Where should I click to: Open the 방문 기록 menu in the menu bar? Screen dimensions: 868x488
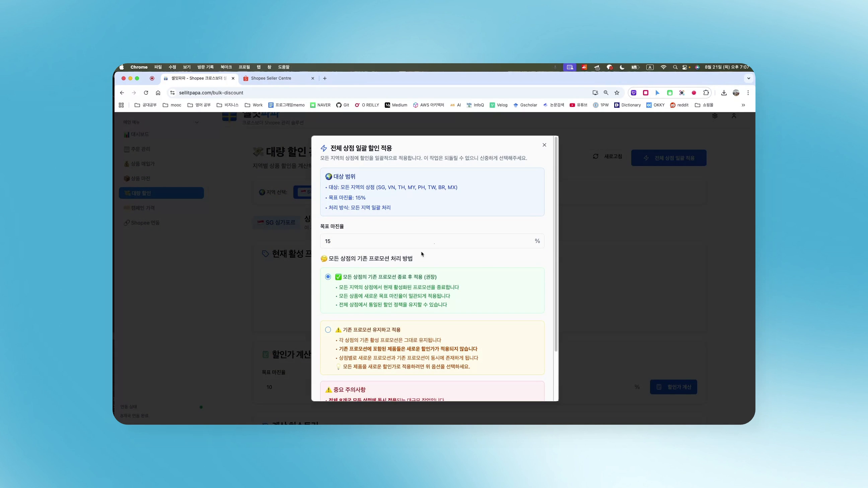point(205,67)
